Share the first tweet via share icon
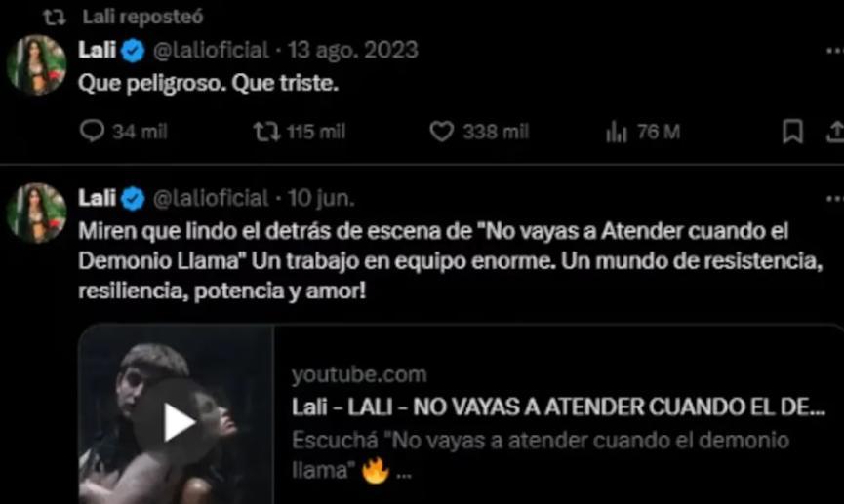844x504 pixels. pos(836,132)
